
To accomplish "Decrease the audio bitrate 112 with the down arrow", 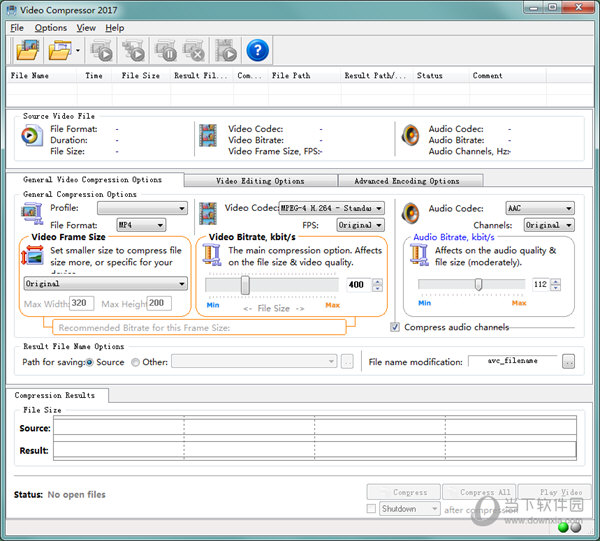I will pyautogui.click(x=556, y=287).
